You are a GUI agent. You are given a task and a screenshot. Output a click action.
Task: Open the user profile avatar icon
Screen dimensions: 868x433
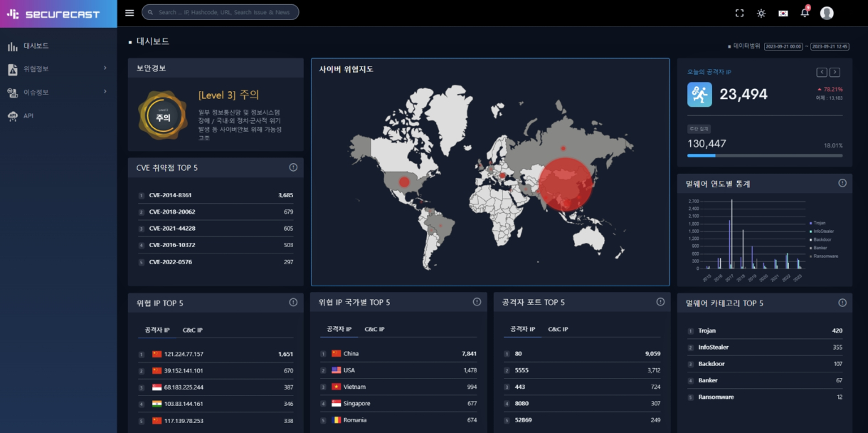pyautogui.click(x=826, y=12)
